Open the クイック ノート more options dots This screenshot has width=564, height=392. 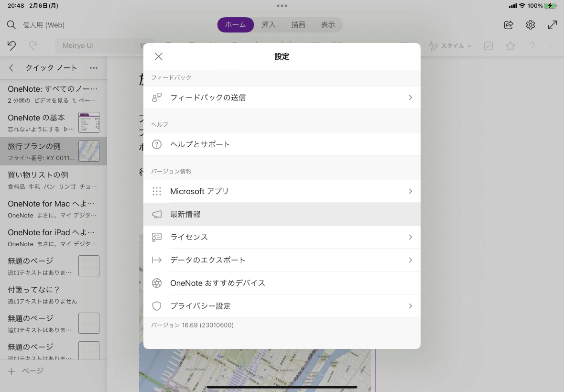[94, 68]
